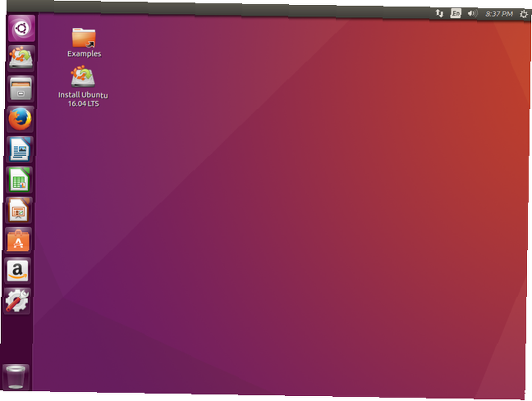
Task: Open System Settings from launcher
Action: coord(18,300)
